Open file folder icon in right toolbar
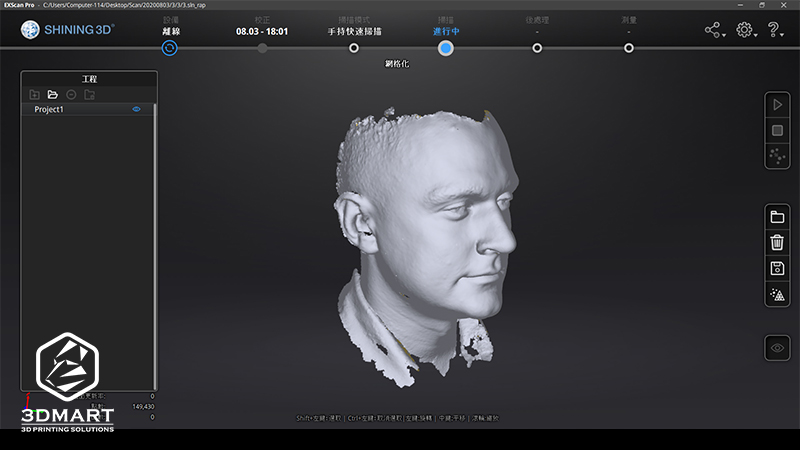The image size is (800, 450). pos(777,217)
